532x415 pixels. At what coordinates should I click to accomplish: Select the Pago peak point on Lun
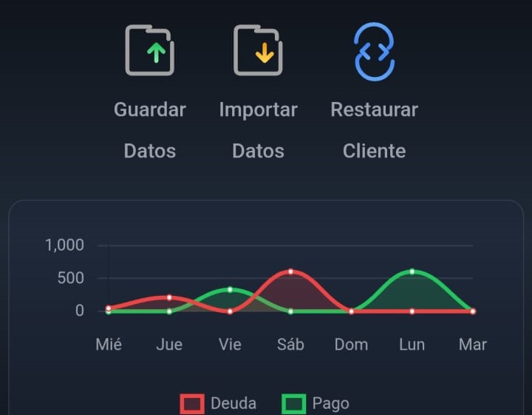(x=412, y=271)
